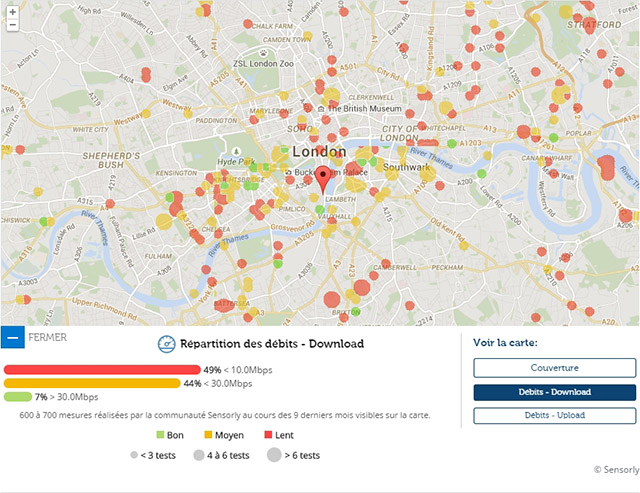Click the 'CITY OF LONDON' label
This screenshot has height=493, width=640.
pos(399,133)
